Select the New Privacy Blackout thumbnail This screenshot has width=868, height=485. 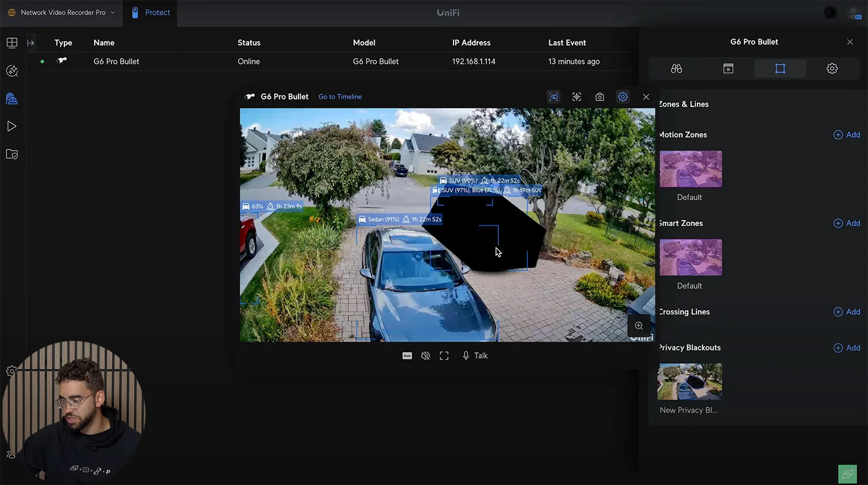pos(690,382)
